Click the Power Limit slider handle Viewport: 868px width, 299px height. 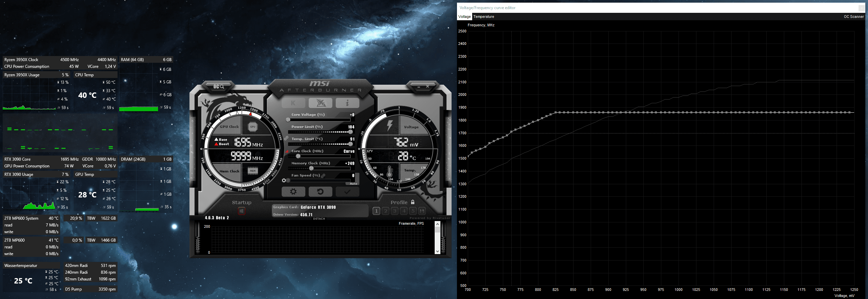(351, 132)
